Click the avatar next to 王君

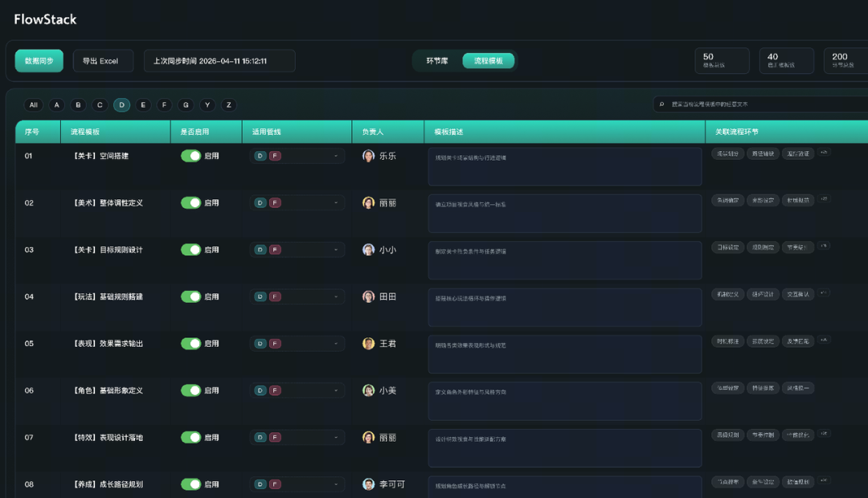[368, 344]
